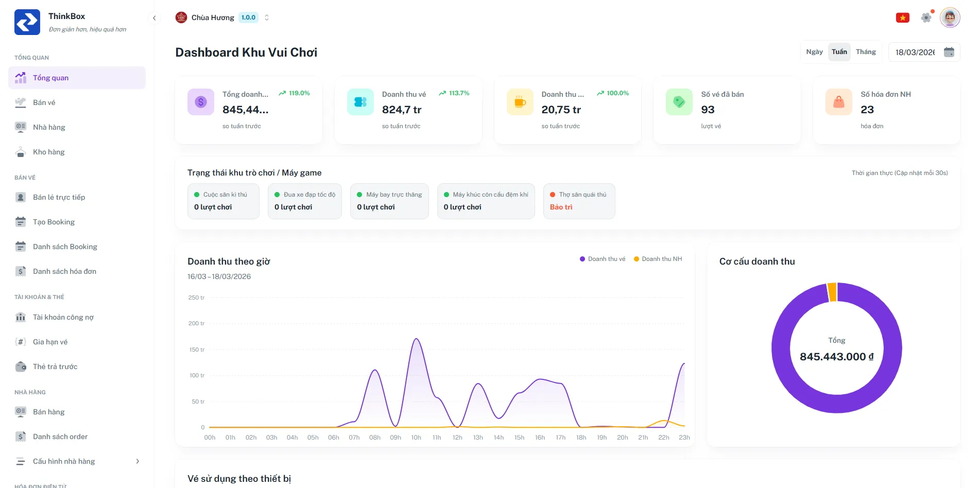Open Kho hàng from sidebar
This screenshot has height=488, width=980.
tap(48, 152)
